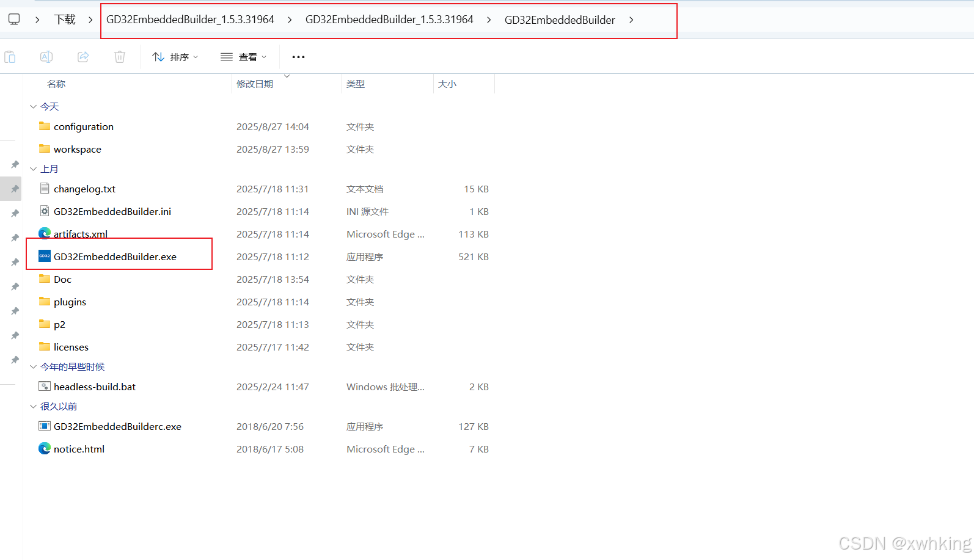Click the first pin icon in the sidebar

point(15,164)
